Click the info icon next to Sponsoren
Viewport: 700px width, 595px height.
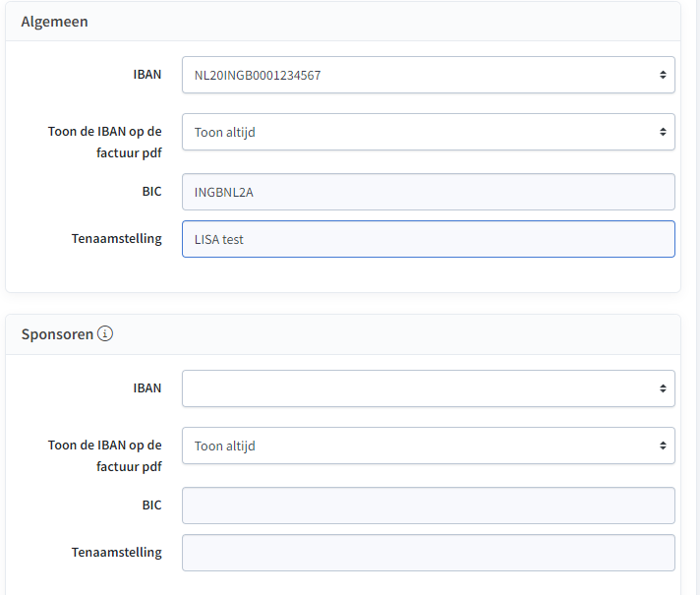click(105, 333)
